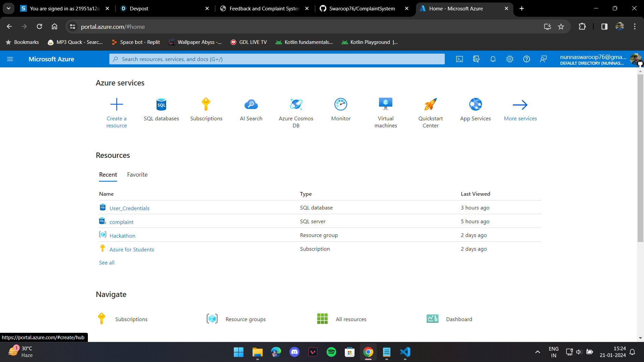Show hidden system tray icons chevron
This screenshot has width=644, height=362.
point(537,352)
